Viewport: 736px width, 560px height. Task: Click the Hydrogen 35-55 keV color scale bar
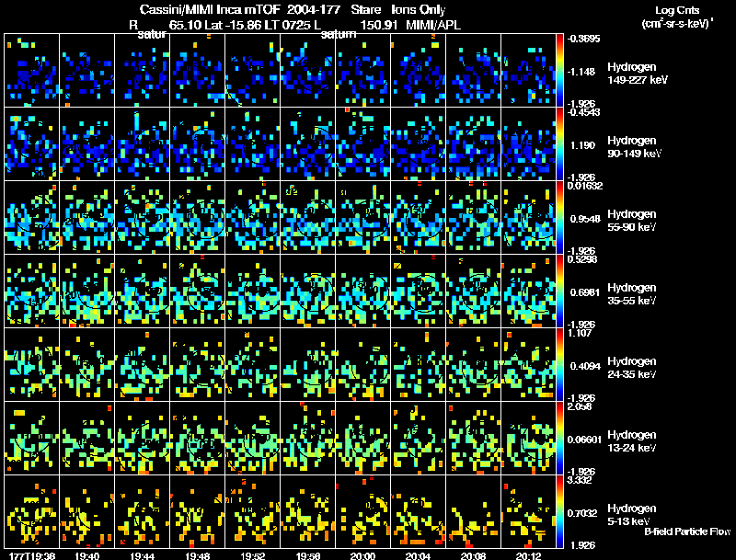tap(559, 291)
